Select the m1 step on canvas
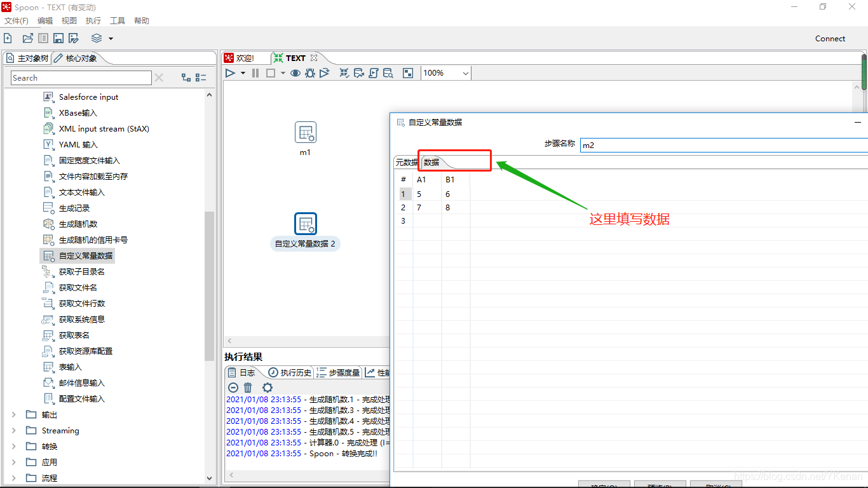 [306, 133]
